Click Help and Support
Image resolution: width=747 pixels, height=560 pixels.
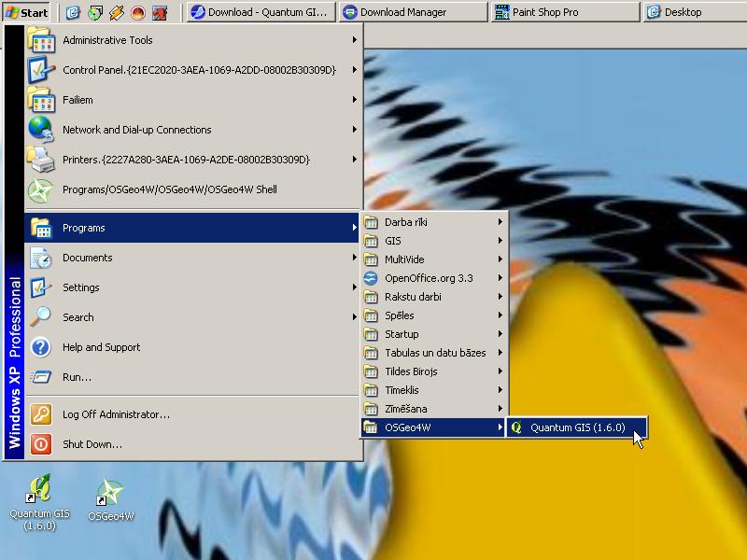(192, 347)
